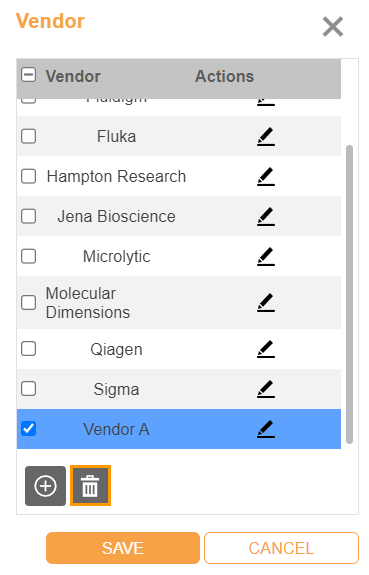Edit the Microlytic vendor entry
The width and height of the screenshot is (369, 575).
(x=266, y=256)
